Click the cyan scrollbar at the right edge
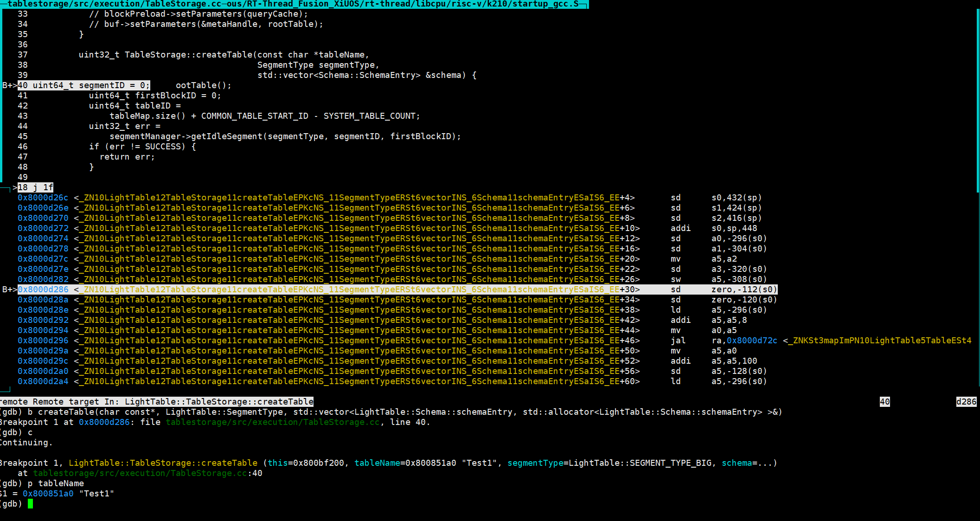 tap(978, 101)
